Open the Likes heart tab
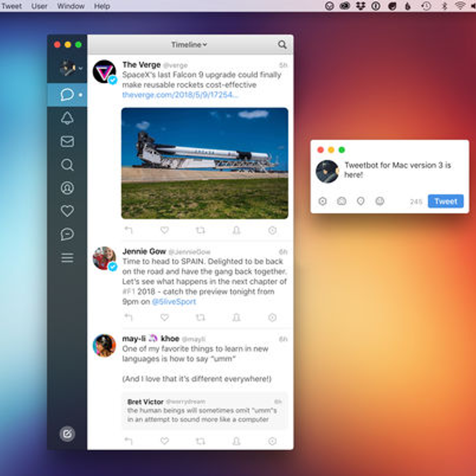 (x=67, y=211)
